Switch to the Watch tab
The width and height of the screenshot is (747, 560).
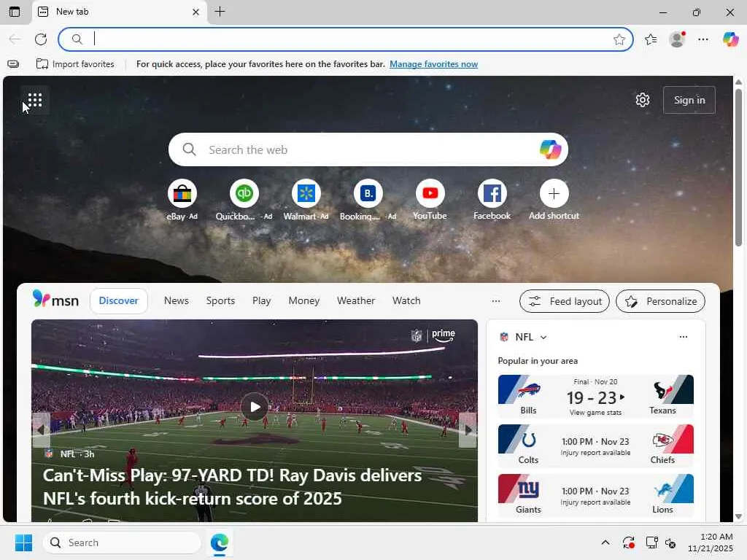406,300
